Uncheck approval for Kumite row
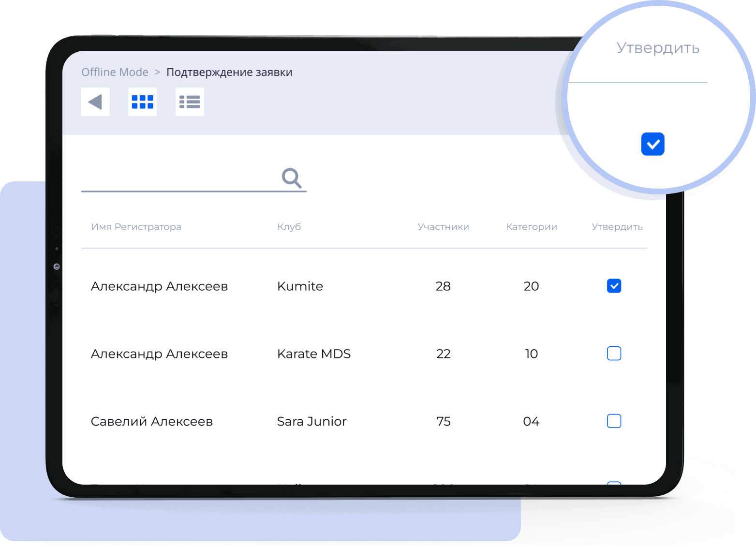The image size is (756, 547). (614, 286)
